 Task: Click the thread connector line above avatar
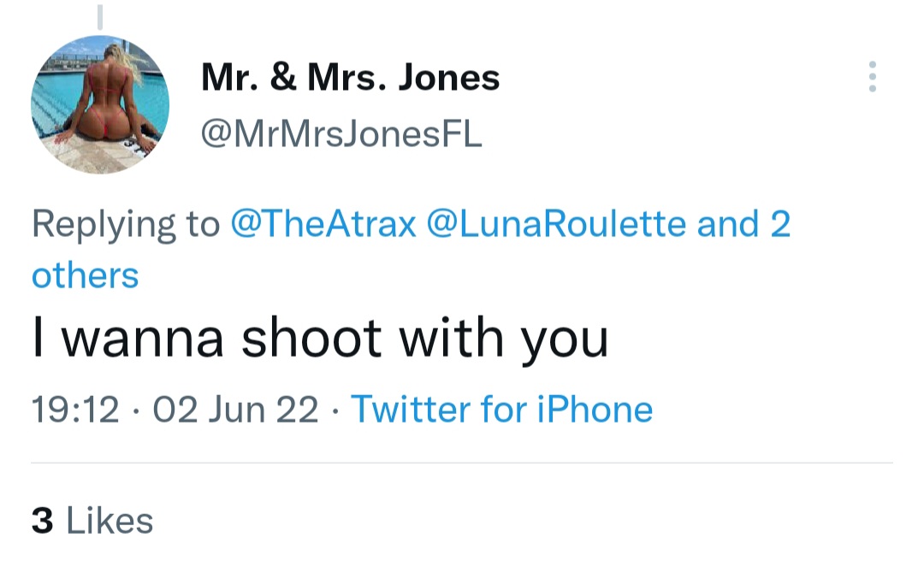(100, 15)
